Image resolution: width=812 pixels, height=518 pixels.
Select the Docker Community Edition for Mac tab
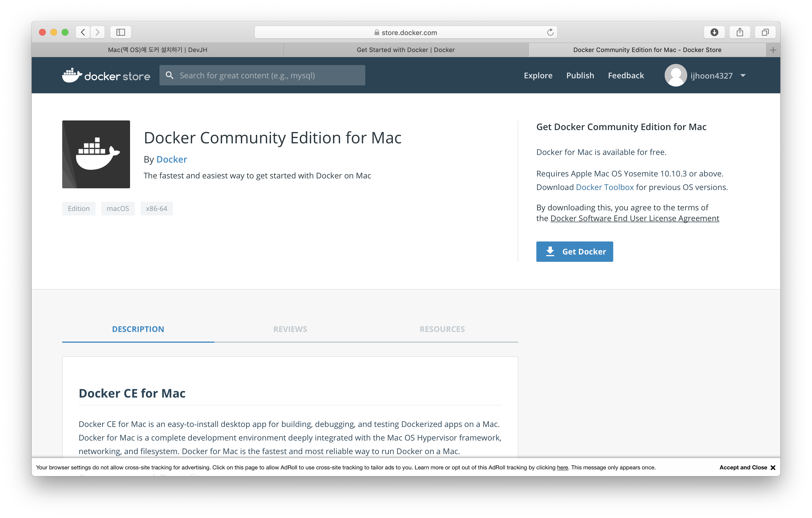tap(647, 50)
